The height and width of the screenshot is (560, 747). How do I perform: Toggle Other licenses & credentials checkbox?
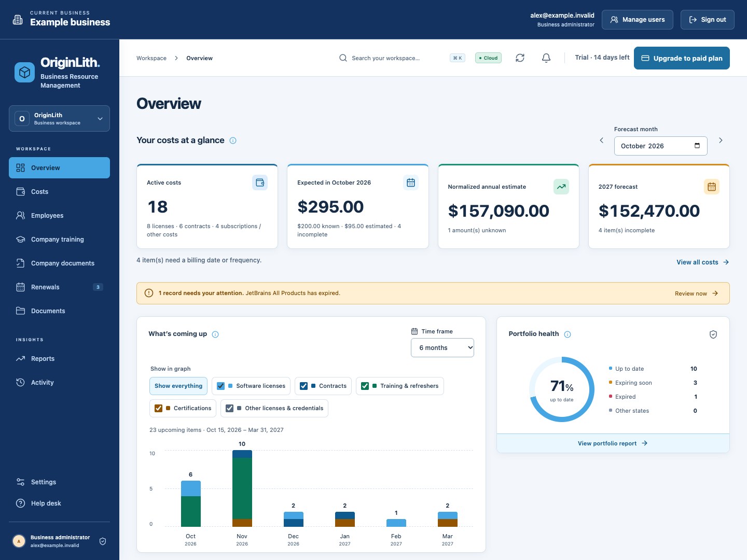230,408
